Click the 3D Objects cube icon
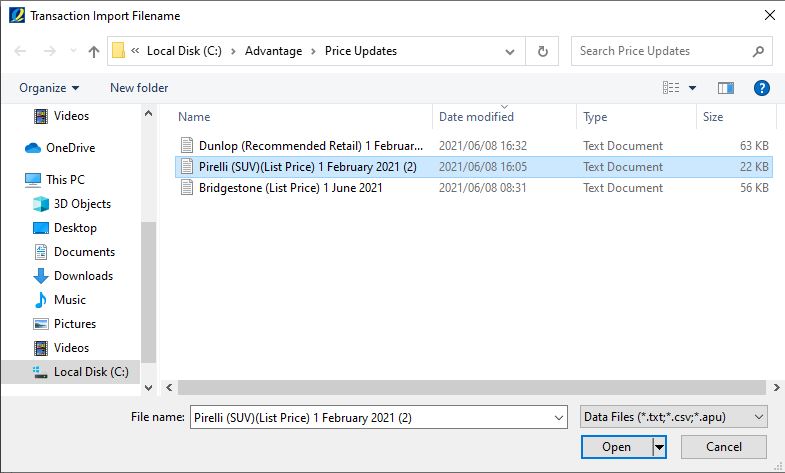Screen dimensions: 785x473 [41, 204]
